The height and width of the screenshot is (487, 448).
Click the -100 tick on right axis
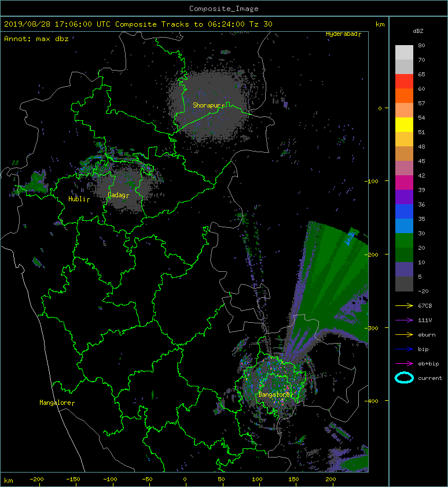click(372, 181)
